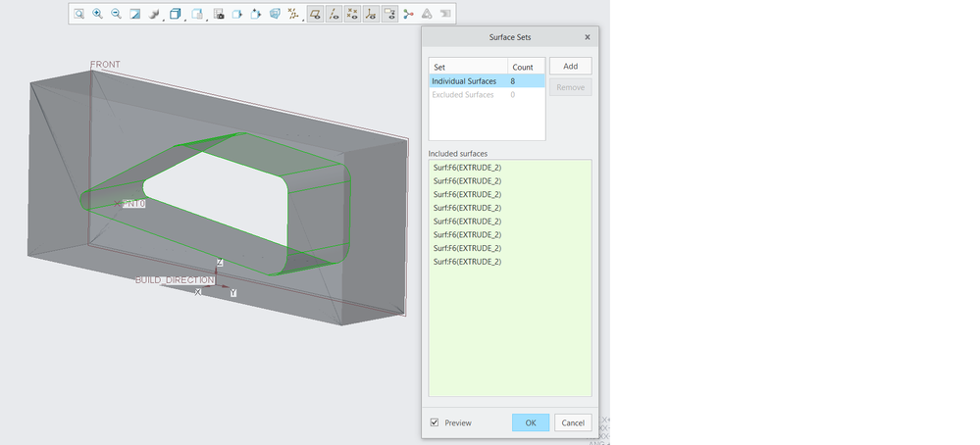Image resolution: width=980 pixels, height=445 pixels.
Task: Click the warning triangle toolbar icon
Action: pyautogui.click(x=427, y=14)
